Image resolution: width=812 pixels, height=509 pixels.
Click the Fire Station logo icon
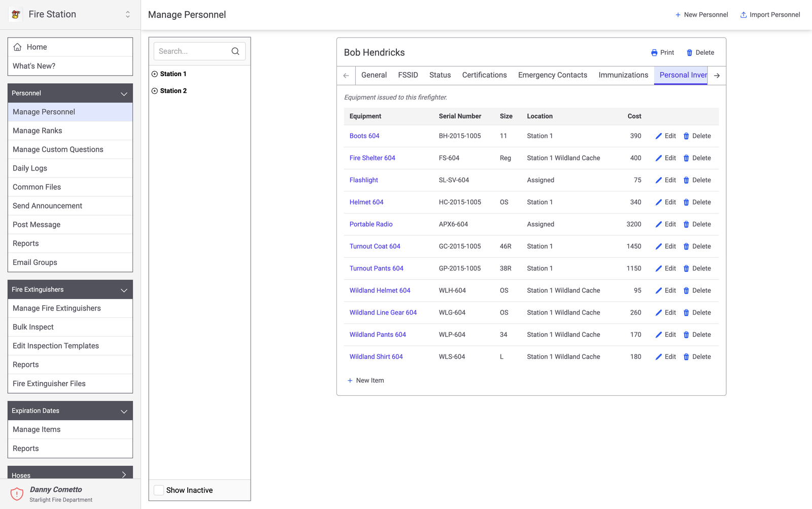pos(16,15)
